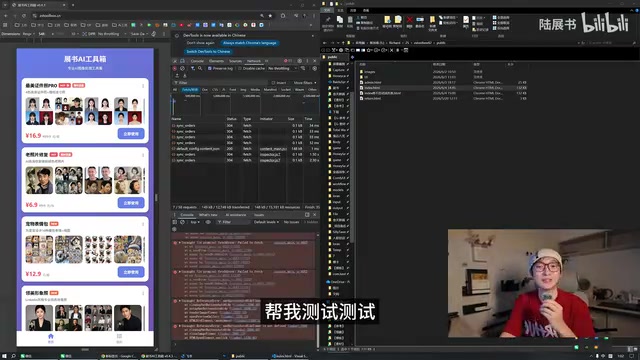Stop network recording with the red record icon
This screenshot has height=360, width=640.
(x=175, y=69)
